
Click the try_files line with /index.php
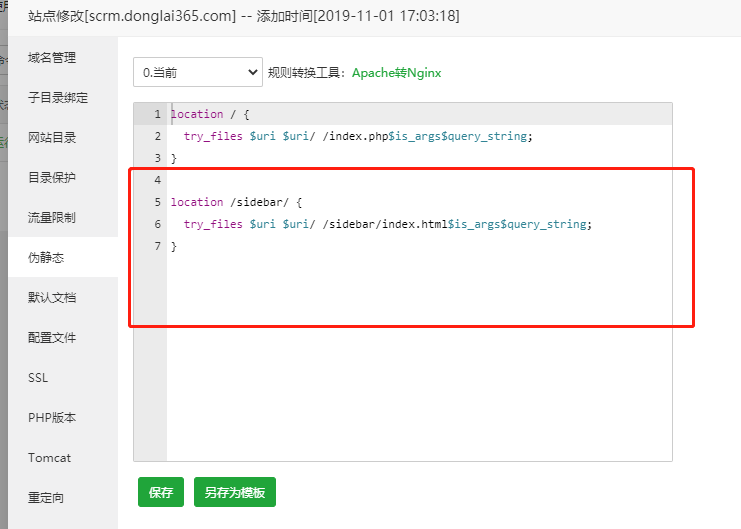click(x=358, y=136)
